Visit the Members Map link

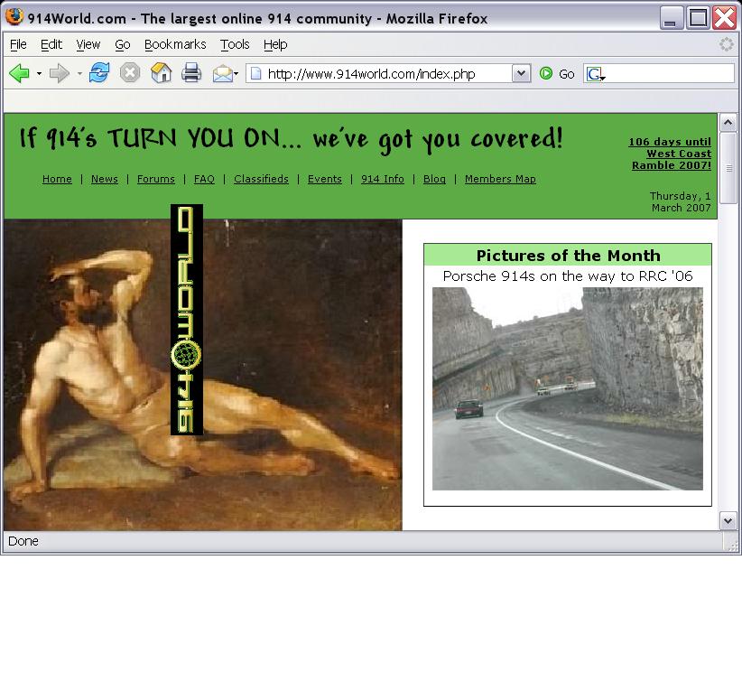point(500,179)
